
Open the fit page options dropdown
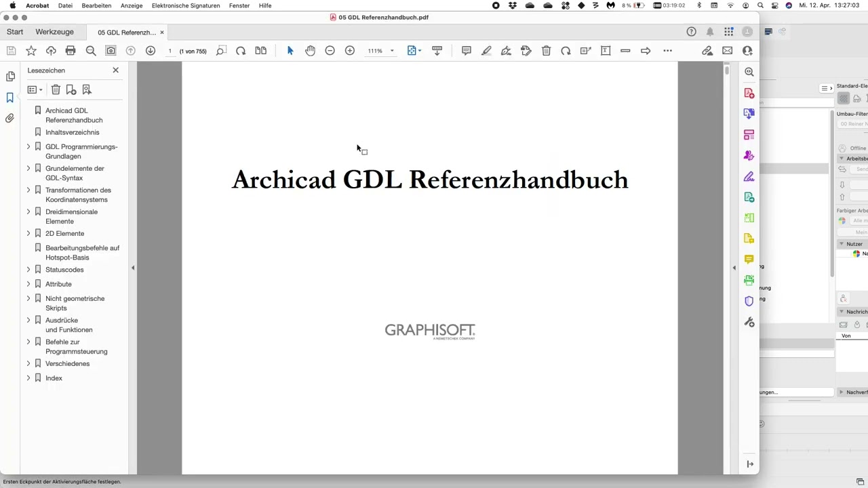(x=414, y=51)
